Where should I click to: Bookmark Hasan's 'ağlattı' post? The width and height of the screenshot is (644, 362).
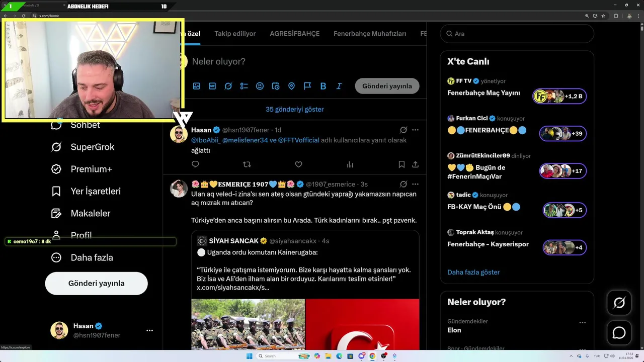(x=401, y=164)
